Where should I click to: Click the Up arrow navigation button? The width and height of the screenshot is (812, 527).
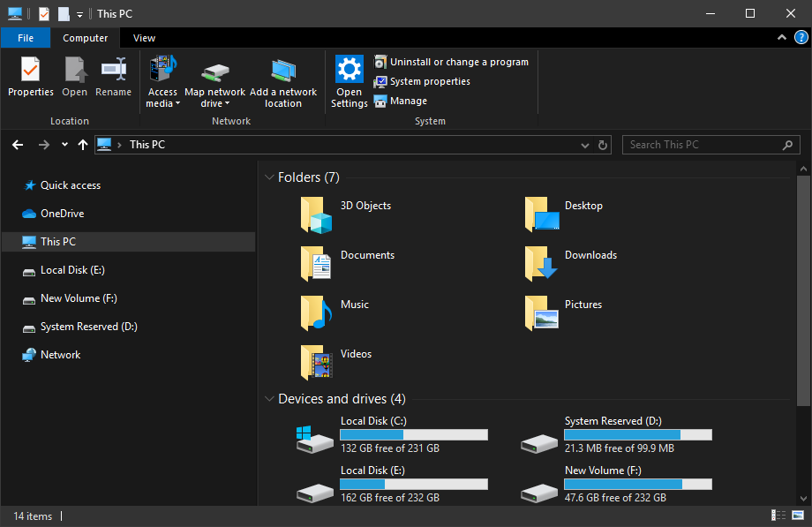tap(83, 145)
